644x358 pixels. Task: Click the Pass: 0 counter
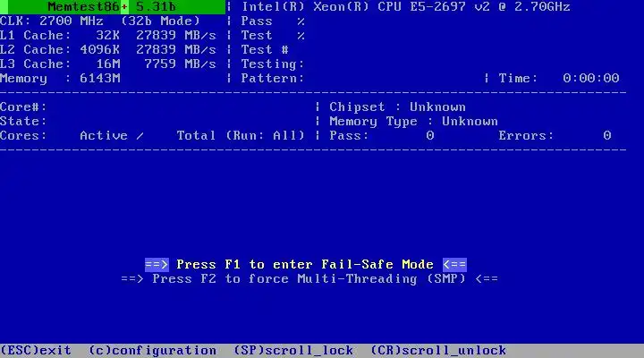[x=382, y=136]
